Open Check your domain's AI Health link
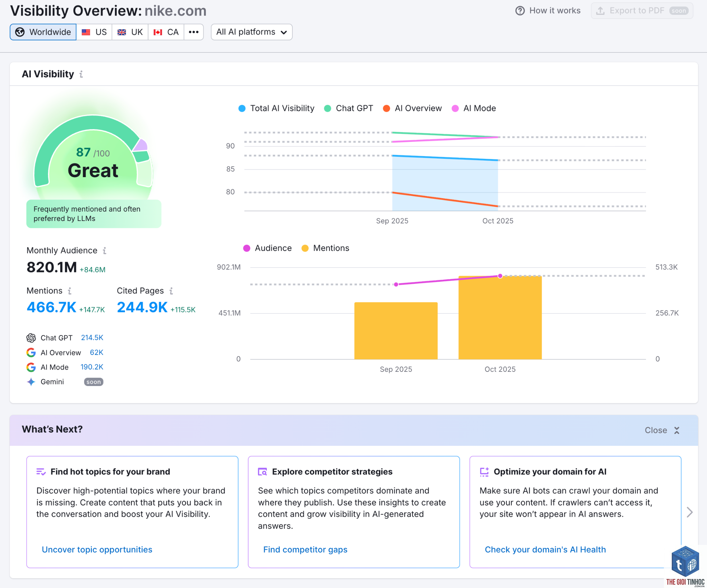This screenshot has height=588, width=707. point(545,550)
